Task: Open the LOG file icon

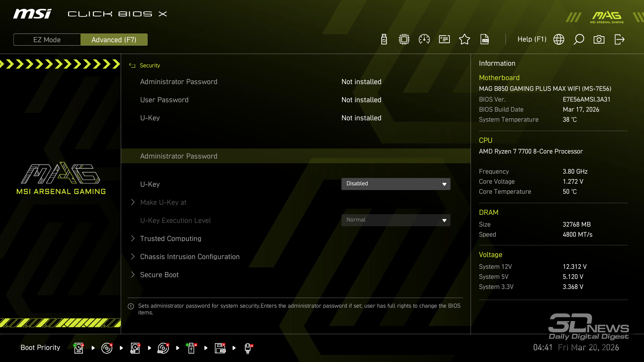Action: 485,40
